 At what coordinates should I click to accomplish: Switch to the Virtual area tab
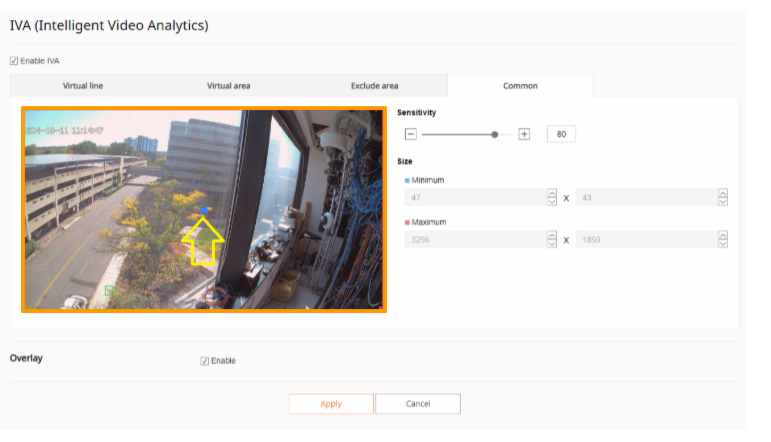229,86
